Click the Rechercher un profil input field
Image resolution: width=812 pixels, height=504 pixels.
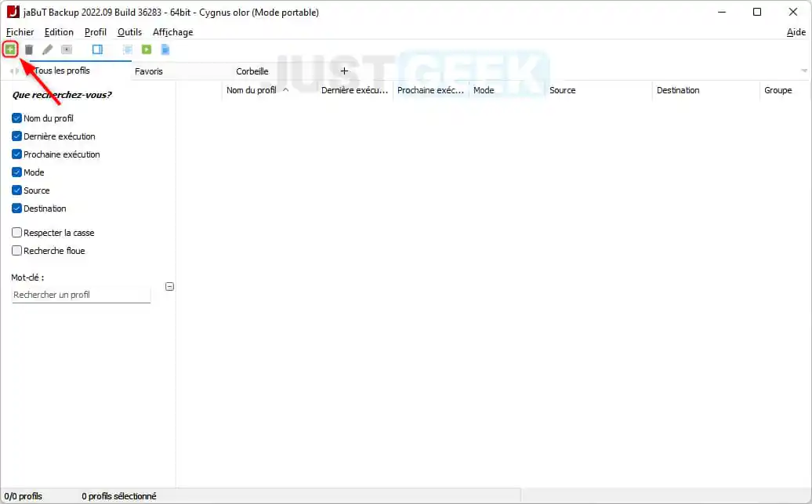[x=81, y=295]
